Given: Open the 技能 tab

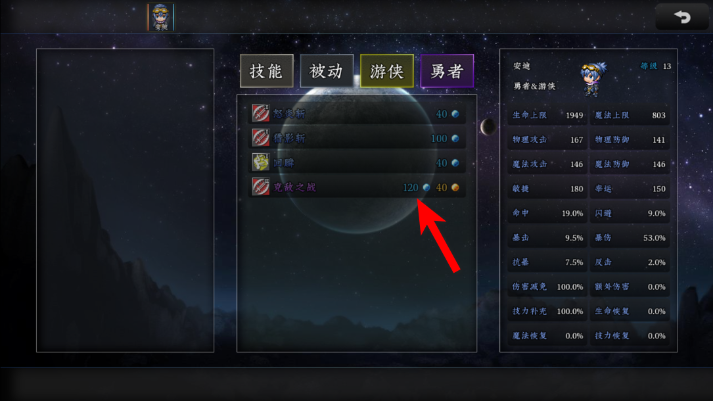Looking at the screenshot, I should (x=267, y=71).
